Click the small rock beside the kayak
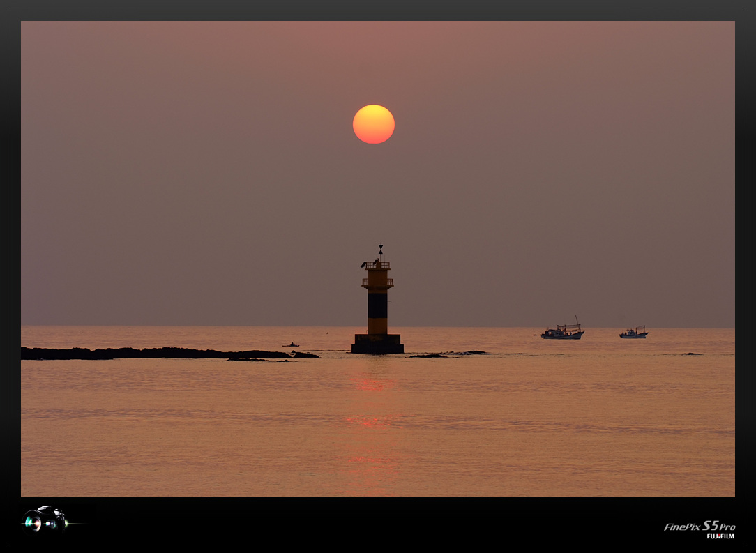Screen dimensions: 756x553 tap(305, 355)
